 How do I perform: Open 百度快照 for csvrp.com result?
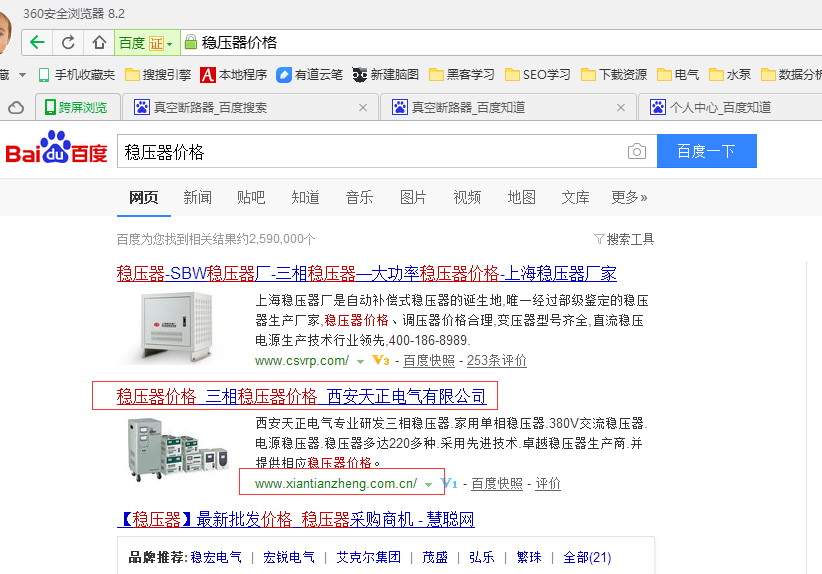[428, 361]
